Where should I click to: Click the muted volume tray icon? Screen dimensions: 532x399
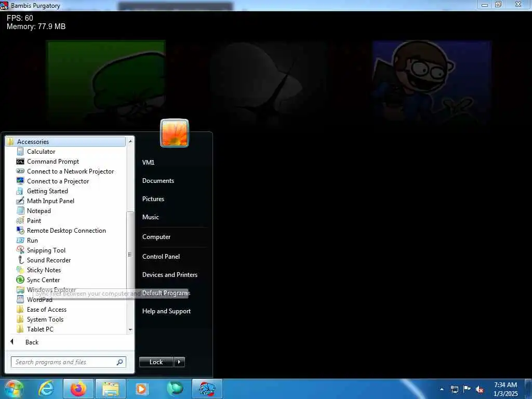pyautogui.click(x=480, y=389)
